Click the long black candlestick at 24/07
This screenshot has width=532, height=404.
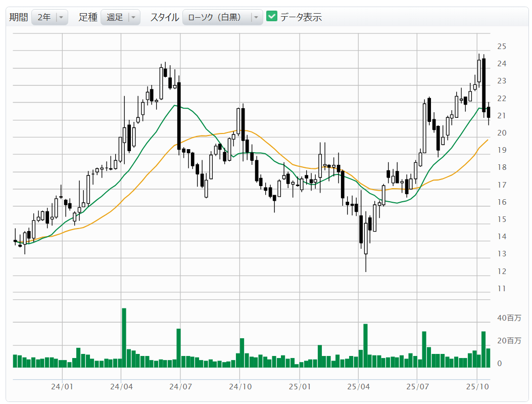point(179,115)
